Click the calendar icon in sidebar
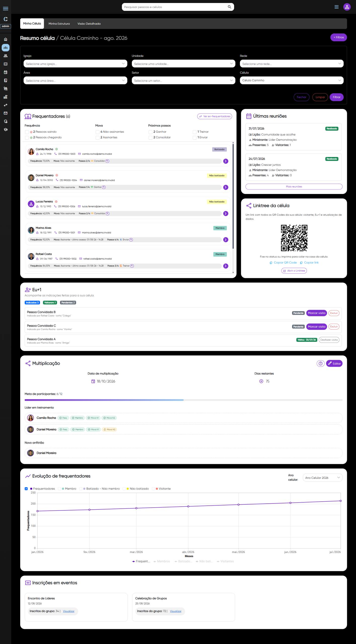Screen dimensions: 356x644 [6, 72]
